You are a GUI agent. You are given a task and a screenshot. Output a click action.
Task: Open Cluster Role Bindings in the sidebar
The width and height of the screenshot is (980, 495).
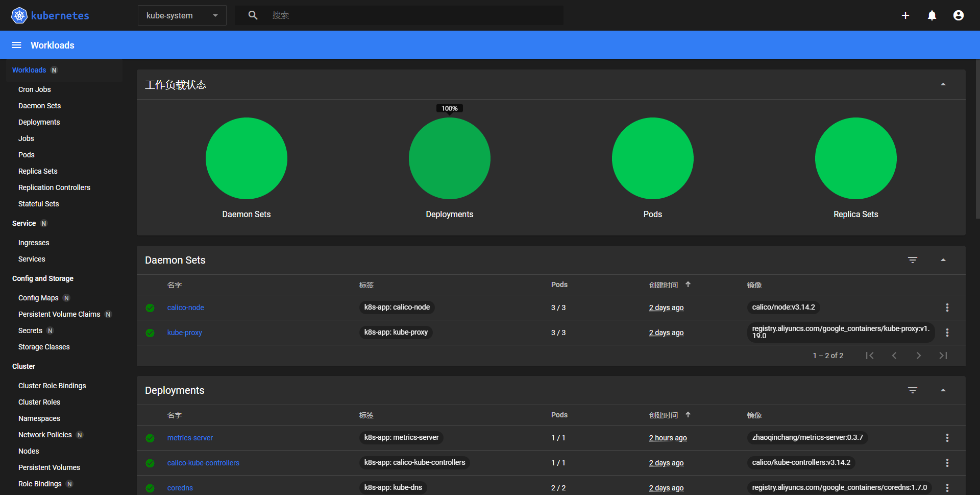[52, 386]
